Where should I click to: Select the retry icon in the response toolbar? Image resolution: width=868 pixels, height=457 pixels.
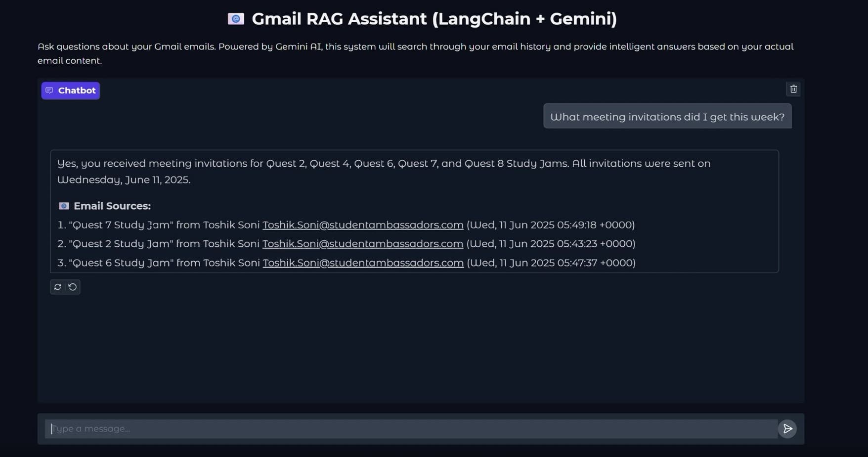(58, 287)
